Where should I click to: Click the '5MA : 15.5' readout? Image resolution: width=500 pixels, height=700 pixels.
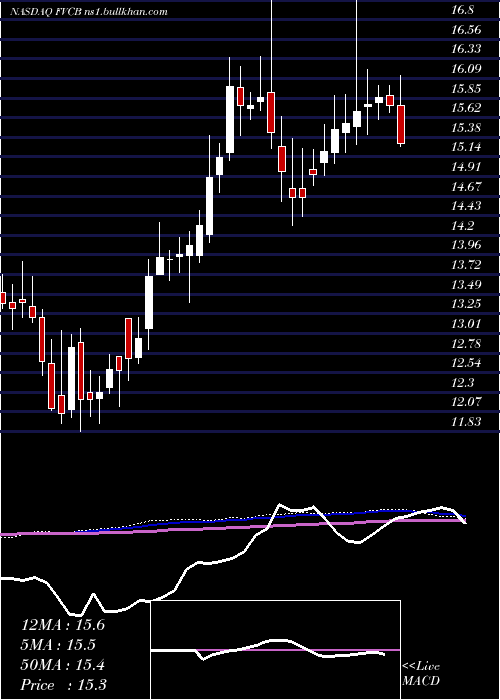(60, 645)
